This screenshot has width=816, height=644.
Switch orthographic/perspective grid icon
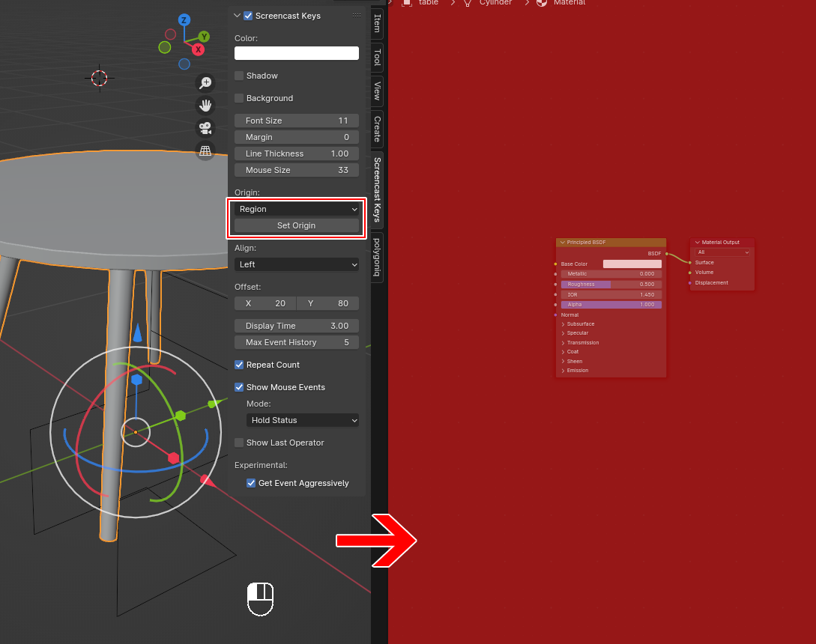point(205,151)
